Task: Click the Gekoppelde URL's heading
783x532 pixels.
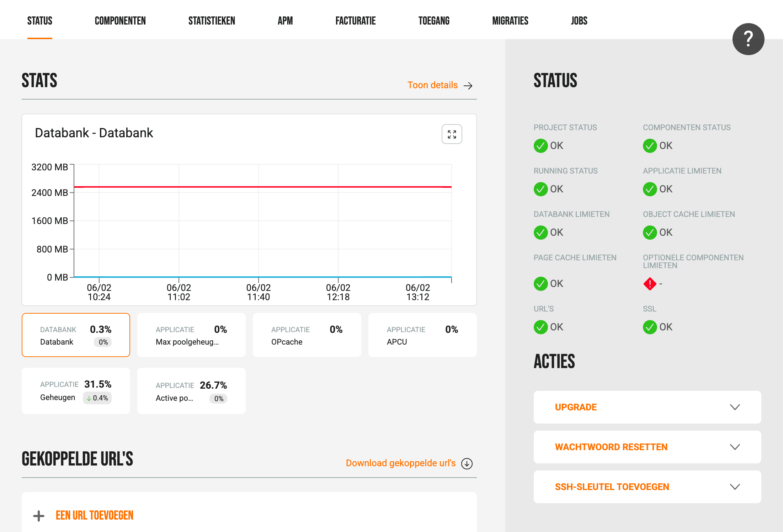Action: pyautogui.click(x=77, y=459)
